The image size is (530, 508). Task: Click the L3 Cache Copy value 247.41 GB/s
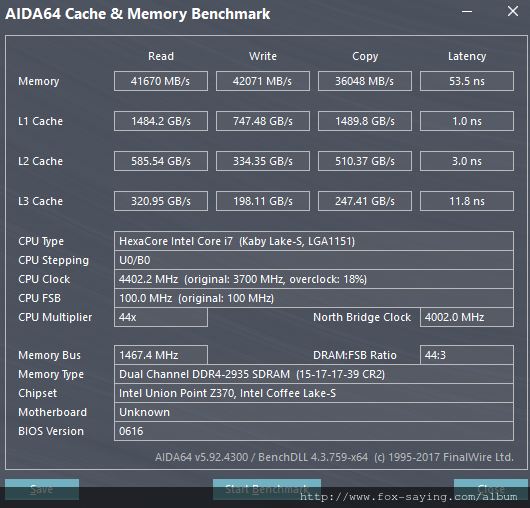(365, 201)
